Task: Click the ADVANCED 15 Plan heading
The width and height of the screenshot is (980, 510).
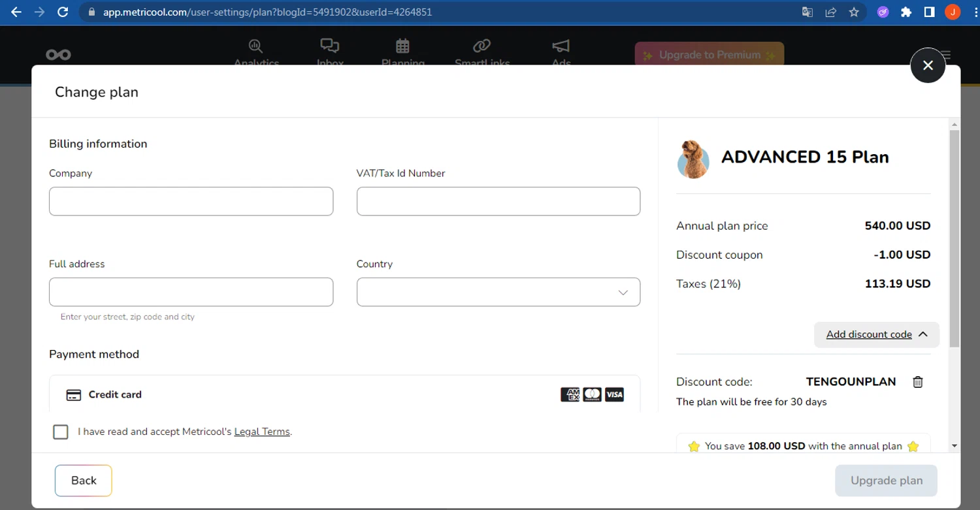Action: click(805, 157)
